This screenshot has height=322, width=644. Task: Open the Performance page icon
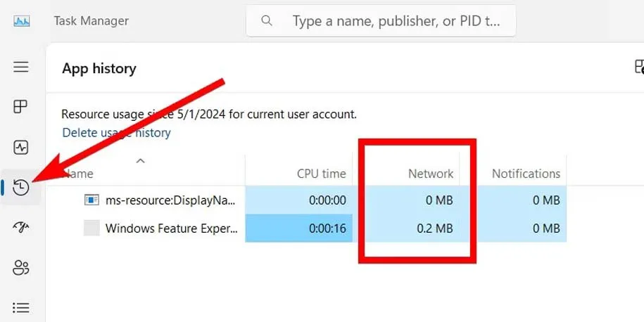(21, 148)
